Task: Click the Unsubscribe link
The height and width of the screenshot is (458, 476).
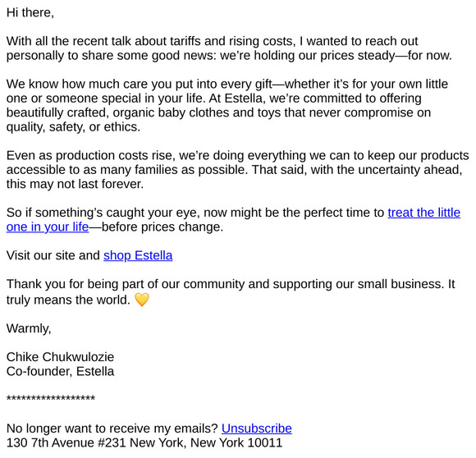Action: pos(257,428)
